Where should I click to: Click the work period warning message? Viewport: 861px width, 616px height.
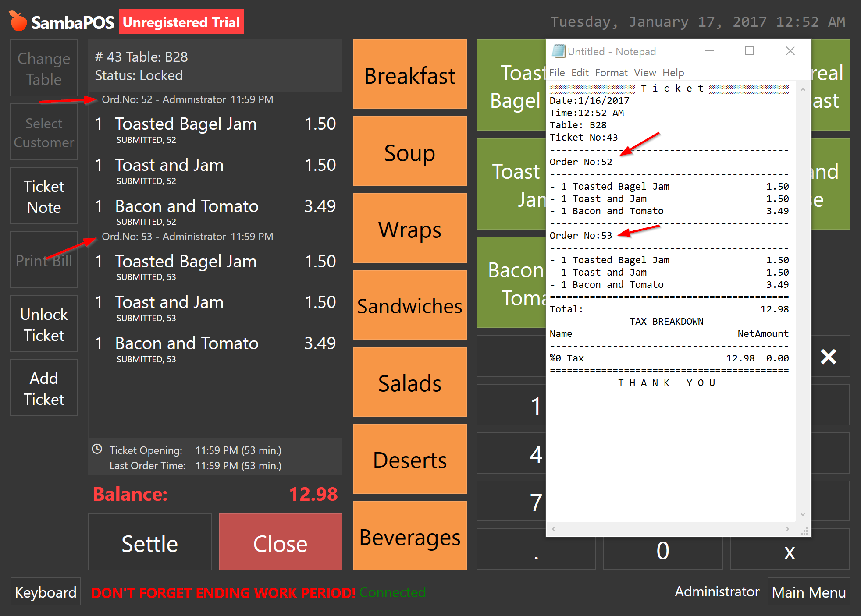click(x=223, y=593)
